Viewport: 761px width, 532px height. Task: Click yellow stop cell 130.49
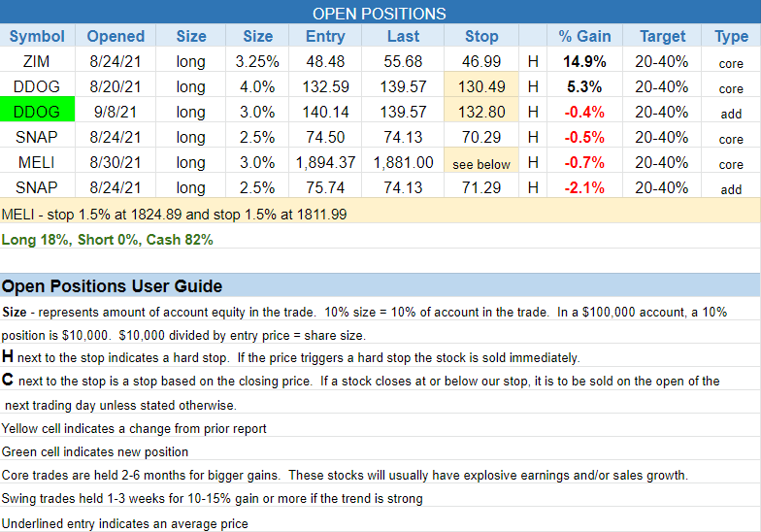[481, 86]
